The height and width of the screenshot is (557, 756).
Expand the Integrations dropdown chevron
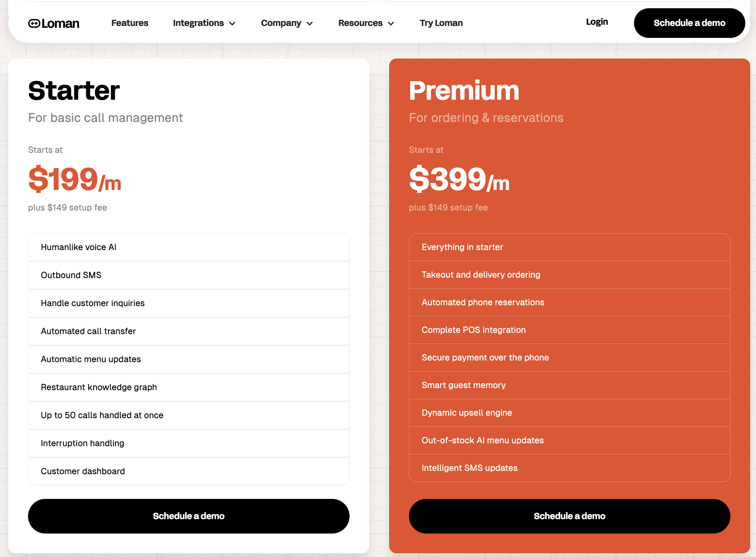click(x=232, y=23)
